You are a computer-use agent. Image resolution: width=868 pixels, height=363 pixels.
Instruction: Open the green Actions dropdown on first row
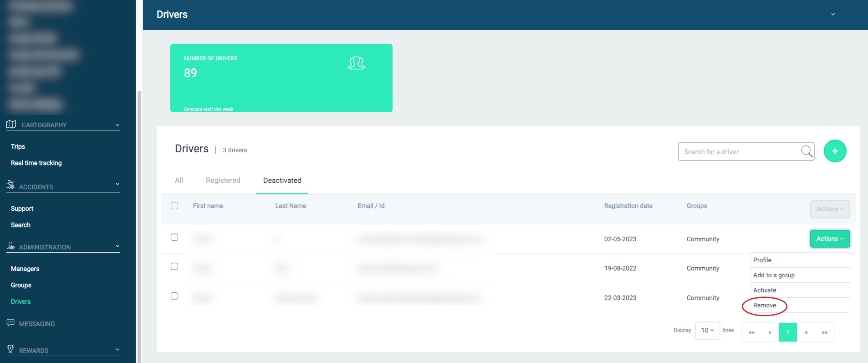click(829, 239)
